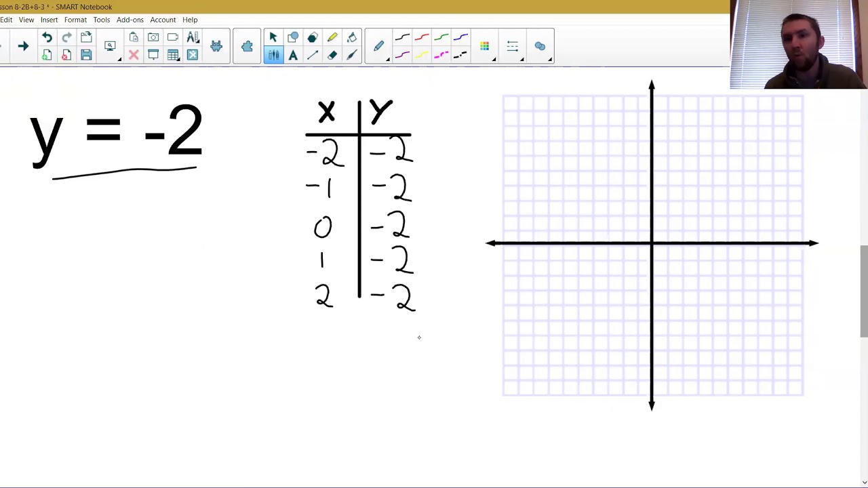Click the vertical page scrollbar

pyautogui.click(x=864, y=291)
